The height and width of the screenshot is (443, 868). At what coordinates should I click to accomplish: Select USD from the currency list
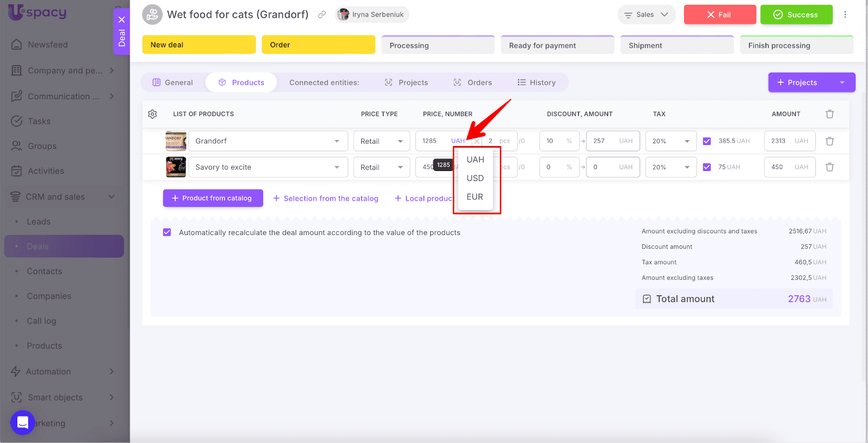[475, 178]
